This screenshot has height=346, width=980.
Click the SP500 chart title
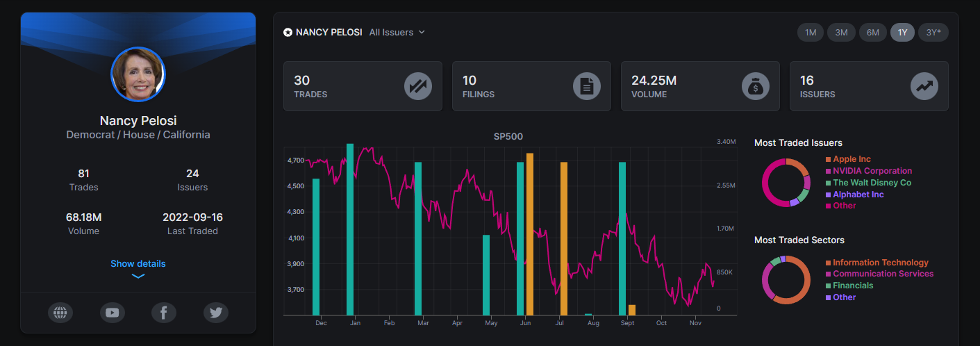[508, 137]
